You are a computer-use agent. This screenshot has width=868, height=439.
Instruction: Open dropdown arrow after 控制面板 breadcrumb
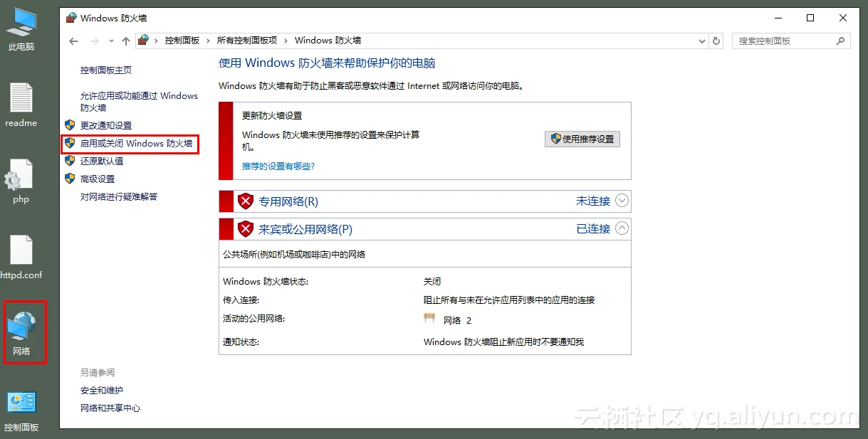tap(209, 41)
